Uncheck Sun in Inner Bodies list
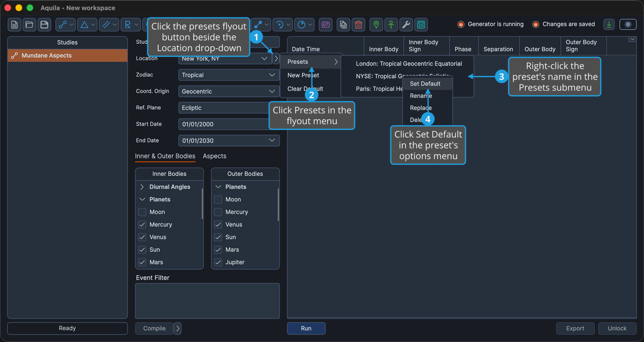This screenshot has height=342, width=644. pyautogui.click(x=142, y=250)
